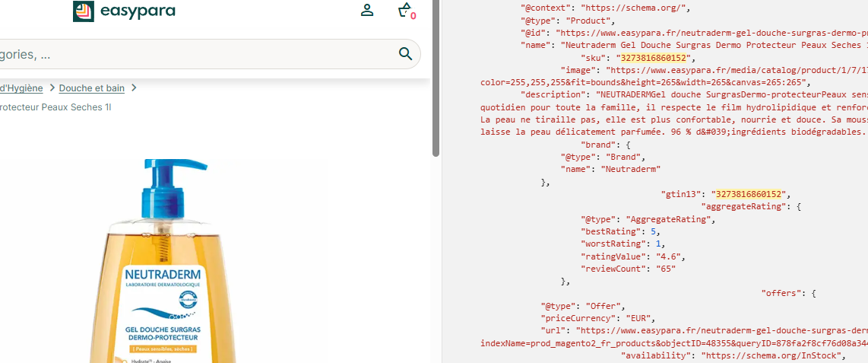Click the color=255,255,255&fit=bounds line
Image resolution: width=868 pixels, height=363 pixels.
[x=645, y=83]
